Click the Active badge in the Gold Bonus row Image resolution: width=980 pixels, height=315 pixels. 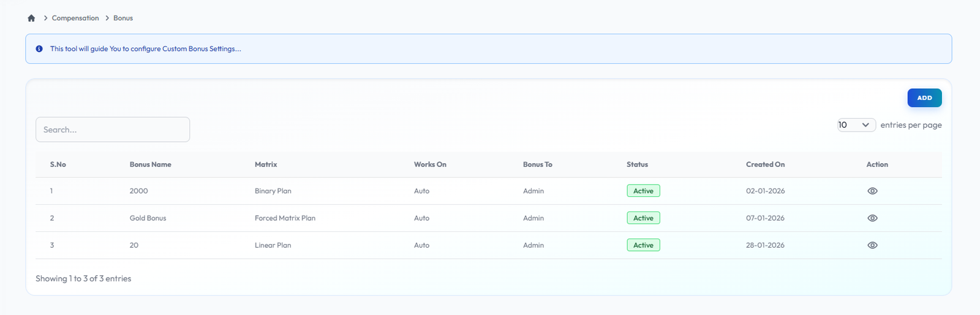point(643,218)
